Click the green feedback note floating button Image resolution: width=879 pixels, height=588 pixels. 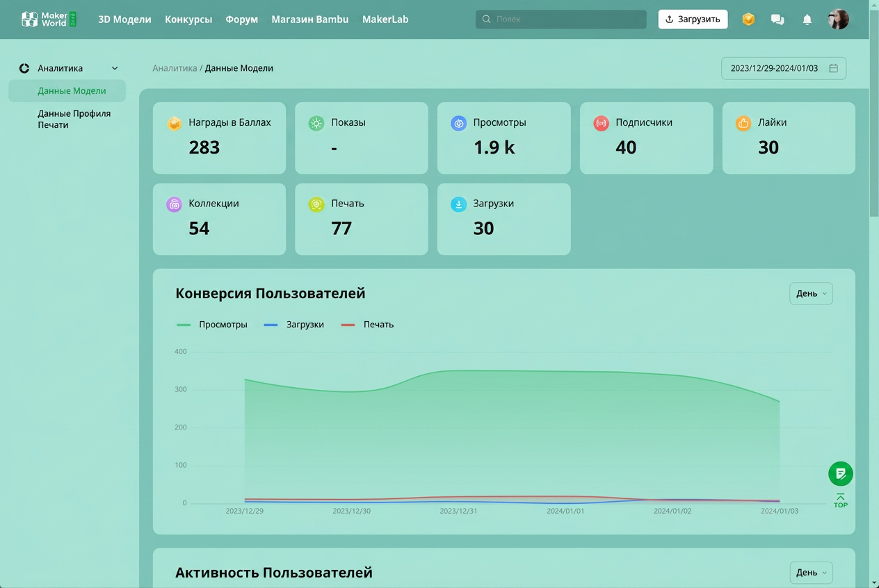point(841,473)
